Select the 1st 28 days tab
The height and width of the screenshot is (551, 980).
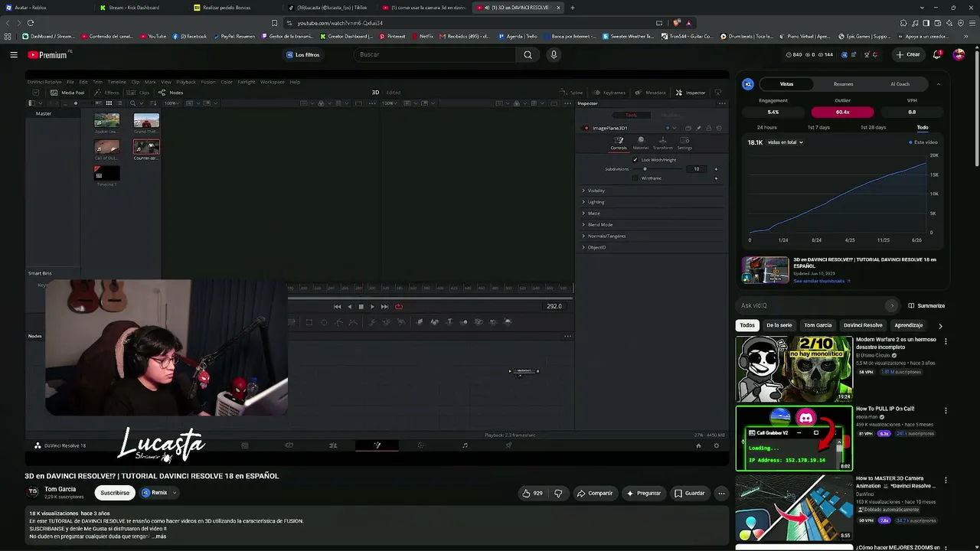(873, 127)
